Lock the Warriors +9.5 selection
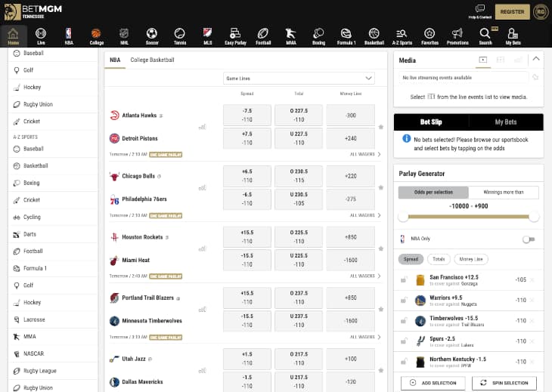The height and width of the screenshot is (392, 552). pyautogui.click(x=404, y=301)
